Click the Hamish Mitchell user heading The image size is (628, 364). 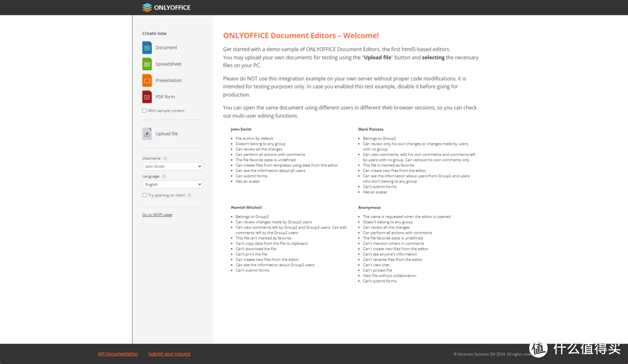point(247,208)
